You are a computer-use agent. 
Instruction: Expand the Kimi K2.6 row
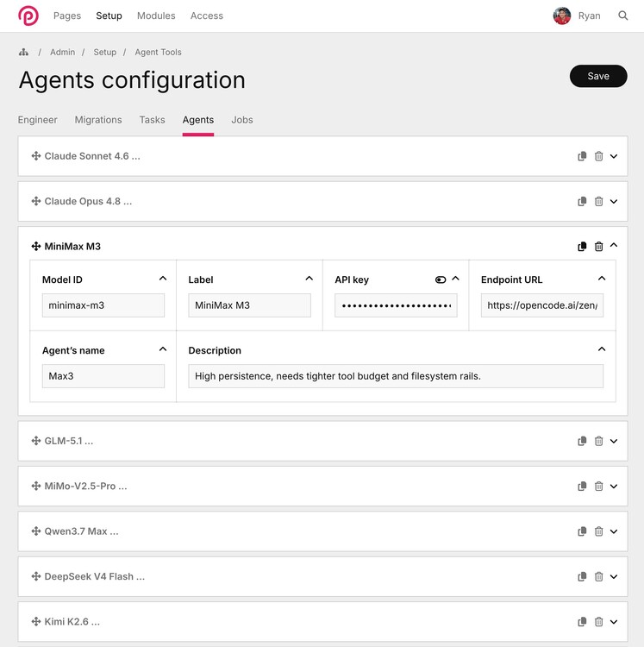[614, 622]
